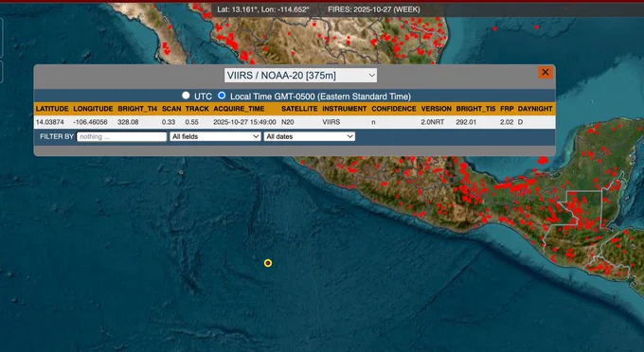Expand the All fields dropdown
This screenshot has width=644, height=352.
pos(215,136)
